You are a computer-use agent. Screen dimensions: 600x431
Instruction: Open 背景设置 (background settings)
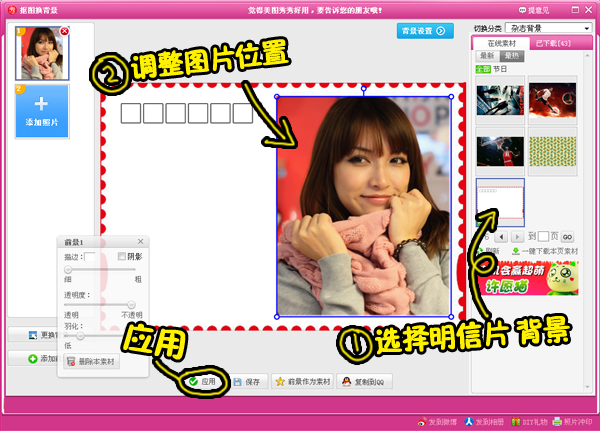point(423,31)
